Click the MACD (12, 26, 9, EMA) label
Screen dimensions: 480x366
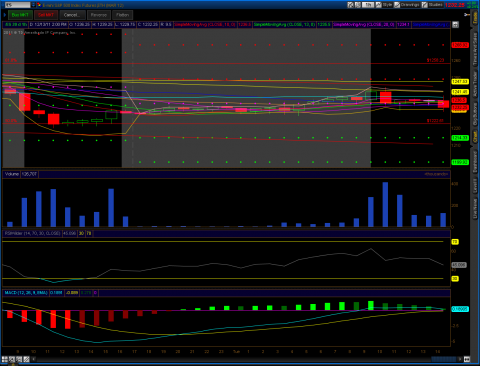[26, 293]
